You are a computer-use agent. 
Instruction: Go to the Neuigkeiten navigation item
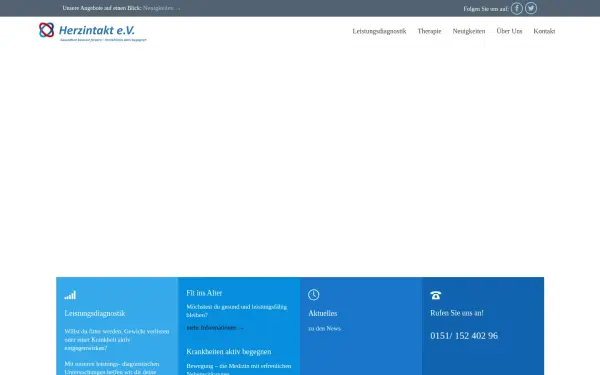click(x=469, y=31)
